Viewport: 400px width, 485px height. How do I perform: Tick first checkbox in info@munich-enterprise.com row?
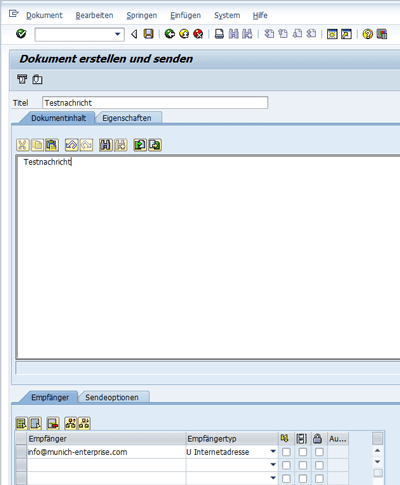[286, 452]
